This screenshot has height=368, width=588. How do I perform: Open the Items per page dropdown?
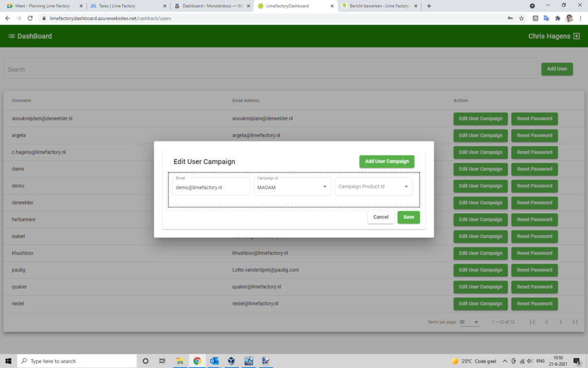coord(469,322)
